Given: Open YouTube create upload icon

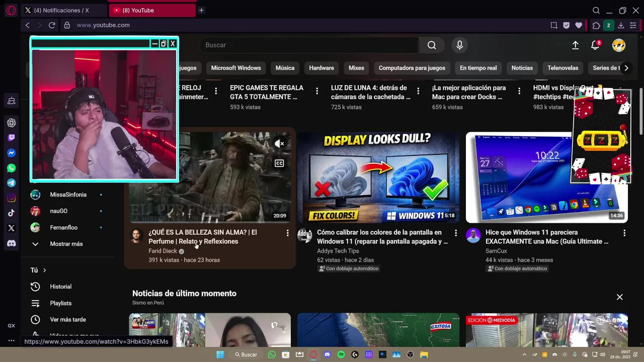Looking at the screenshot, I should pos(576,45).
